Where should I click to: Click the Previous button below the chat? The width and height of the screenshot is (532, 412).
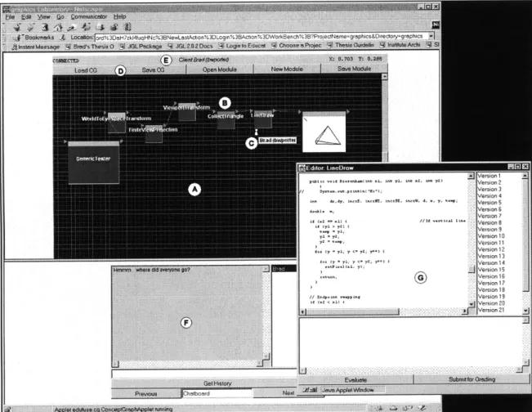(146, 394)
